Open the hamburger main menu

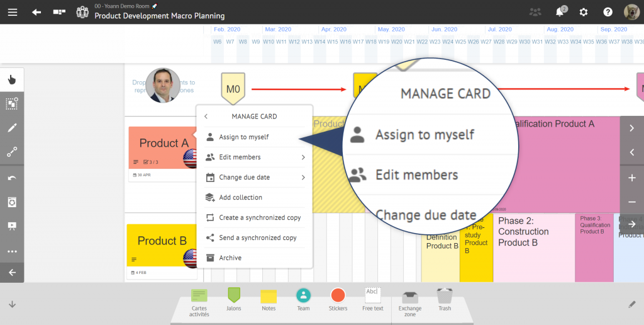click(x=13, y=12)
